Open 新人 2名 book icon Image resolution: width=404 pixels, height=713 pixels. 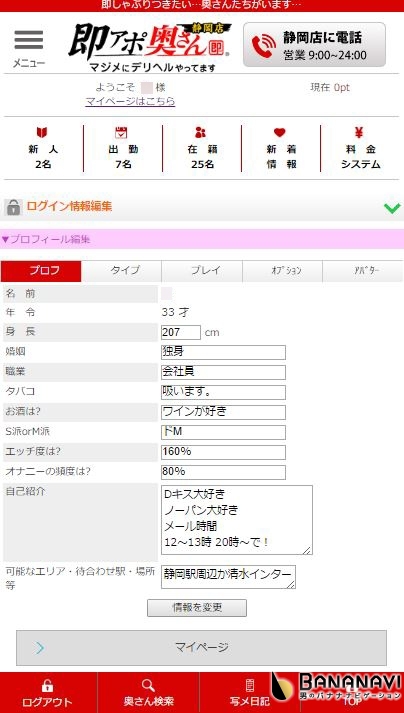[42, 133]
